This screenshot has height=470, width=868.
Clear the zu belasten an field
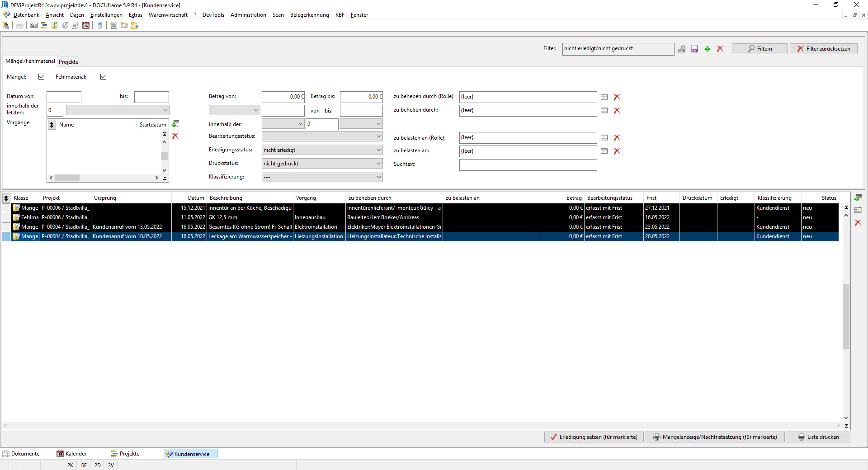[x=617, y=151]
